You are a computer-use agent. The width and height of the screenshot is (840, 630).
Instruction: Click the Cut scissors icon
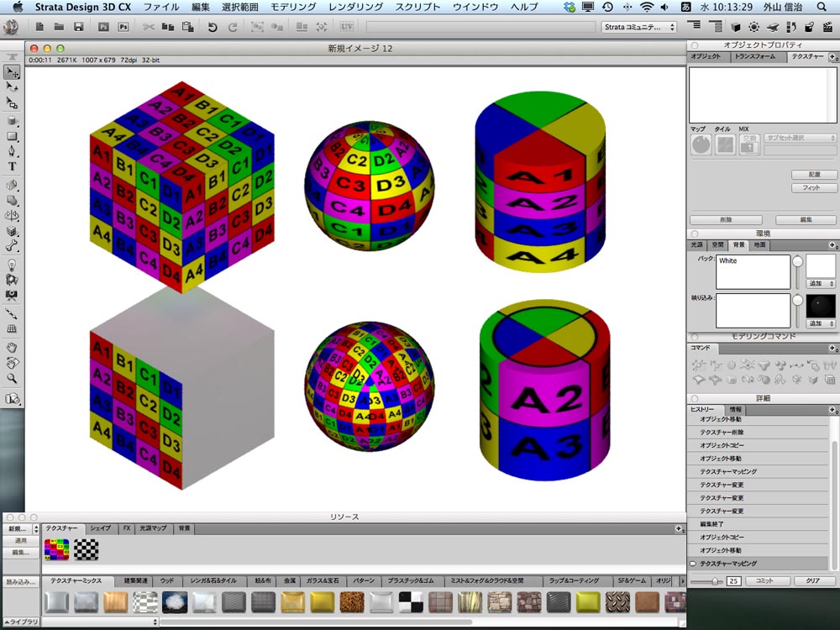(x=149, y=27)
